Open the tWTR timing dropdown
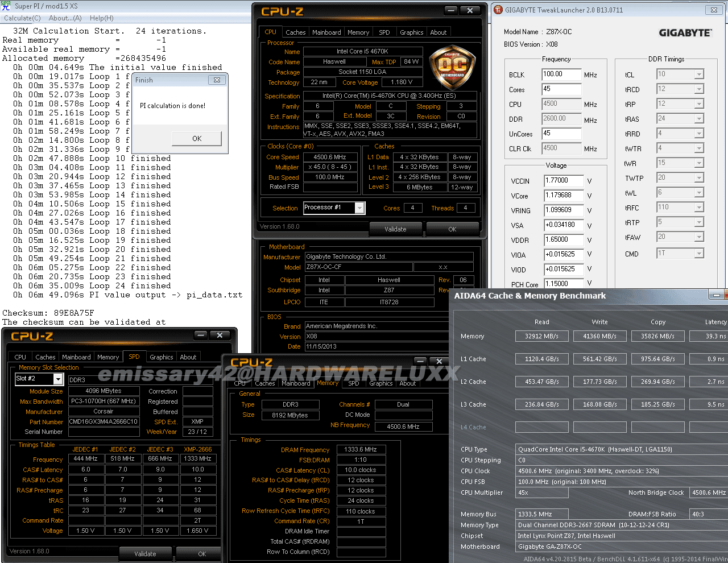Screen dimensions: 728x563 [x=698, y=148]
